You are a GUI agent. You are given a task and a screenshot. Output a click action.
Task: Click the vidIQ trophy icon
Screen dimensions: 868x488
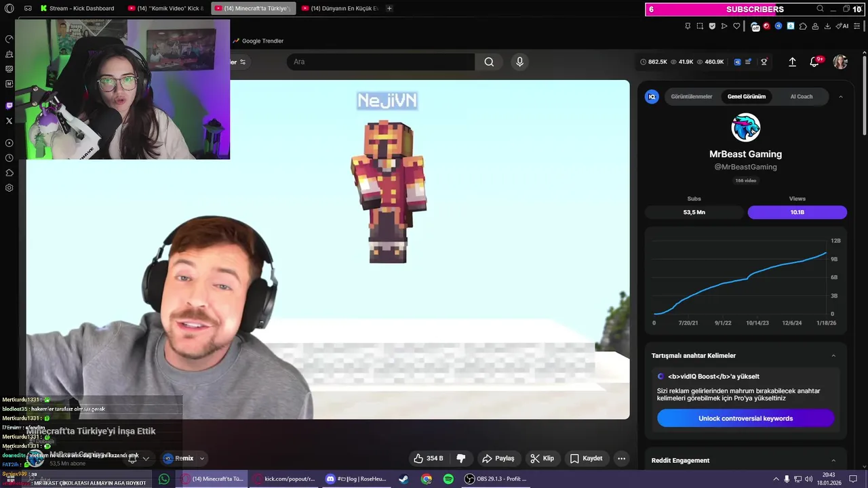[x=764, y=62]
